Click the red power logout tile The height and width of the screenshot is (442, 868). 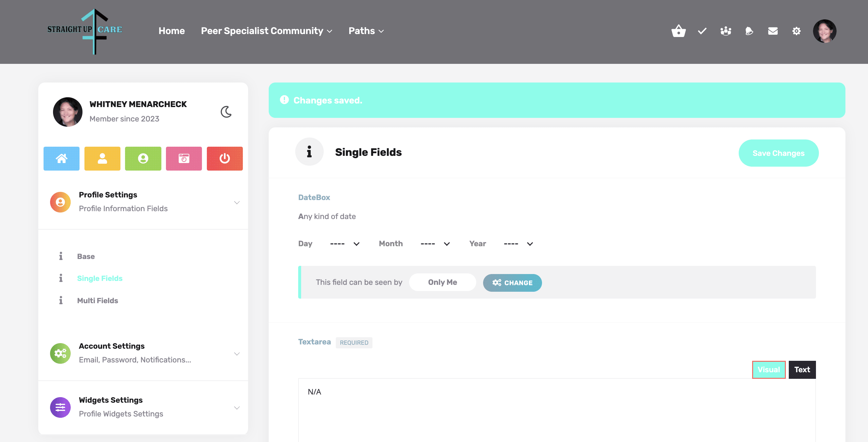[225, 158]
